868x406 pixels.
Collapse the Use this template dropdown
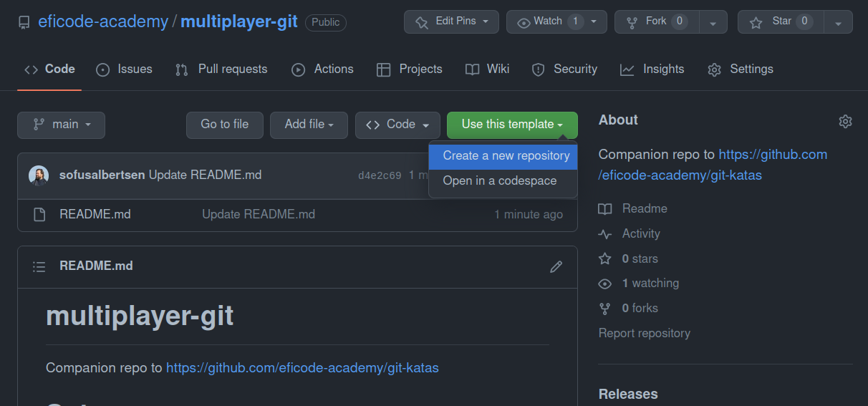click(x=512, y=125)
